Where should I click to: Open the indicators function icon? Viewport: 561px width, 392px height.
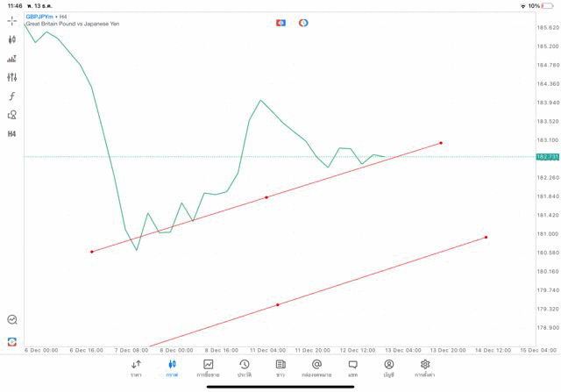11,96
